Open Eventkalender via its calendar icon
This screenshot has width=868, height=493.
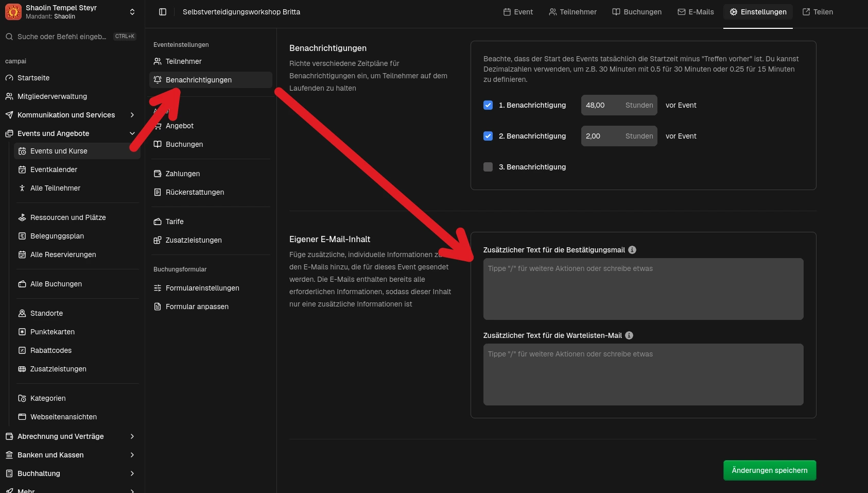point(22,169)
